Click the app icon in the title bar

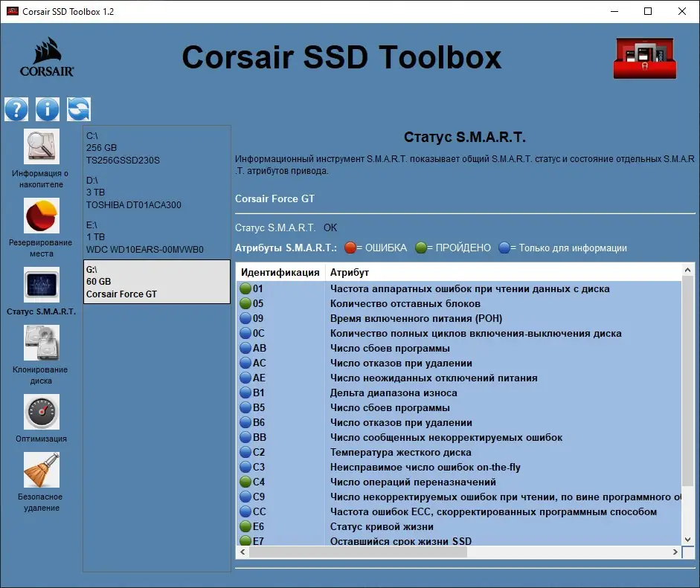[13, 11]
